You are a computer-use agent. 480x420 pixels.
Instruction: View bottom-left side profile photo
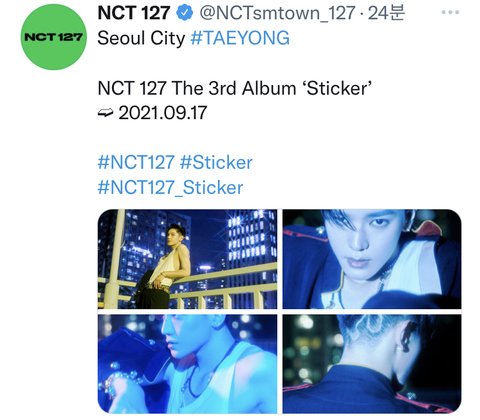coord(187,364)
